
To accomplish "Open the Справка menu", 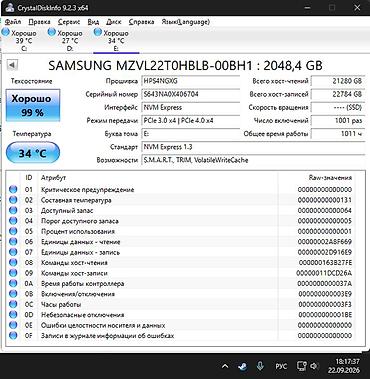I will click(x=141, y=22).
